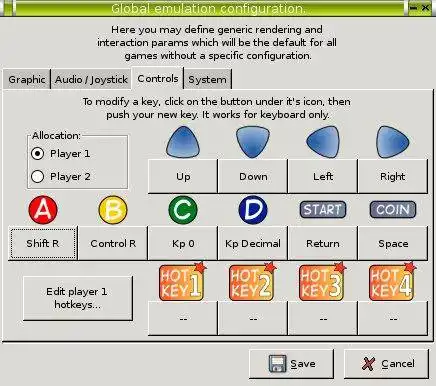
Task: Click the blue Right arrow icon
Action: 393,142
